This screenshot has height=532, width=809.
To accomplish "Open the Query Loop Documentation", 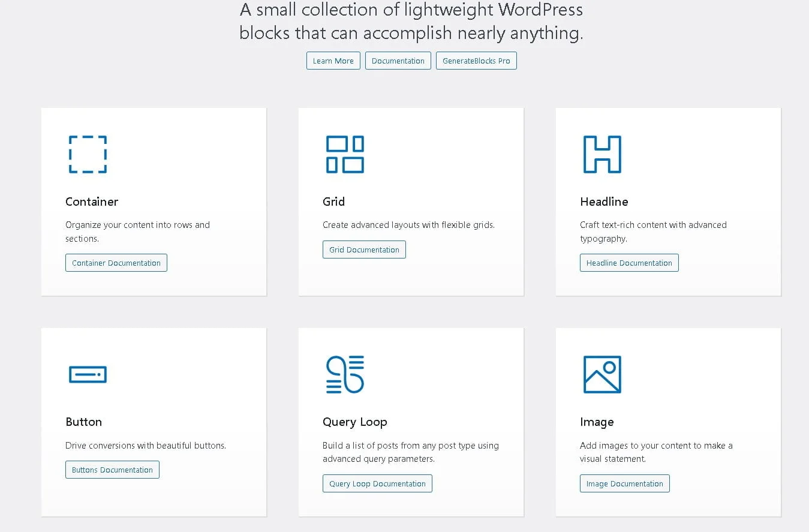I will pyautogui.click(x=377, y=483).
